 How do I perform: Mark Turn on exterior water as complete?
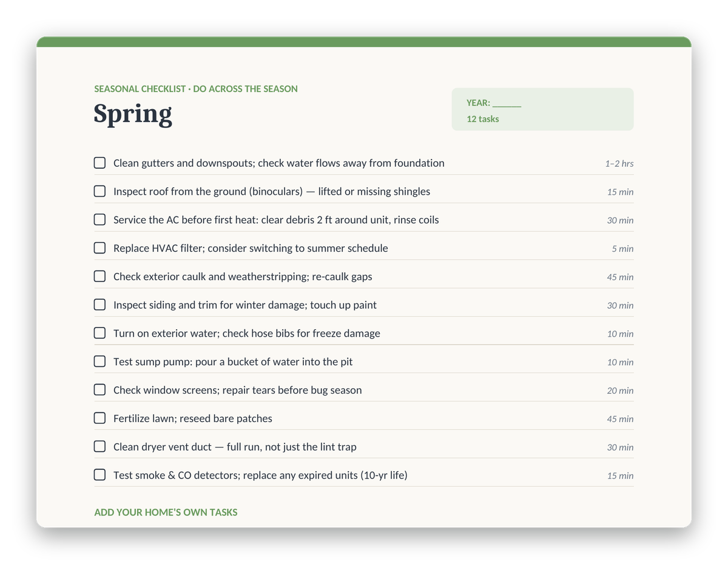(x=99, y=333)
